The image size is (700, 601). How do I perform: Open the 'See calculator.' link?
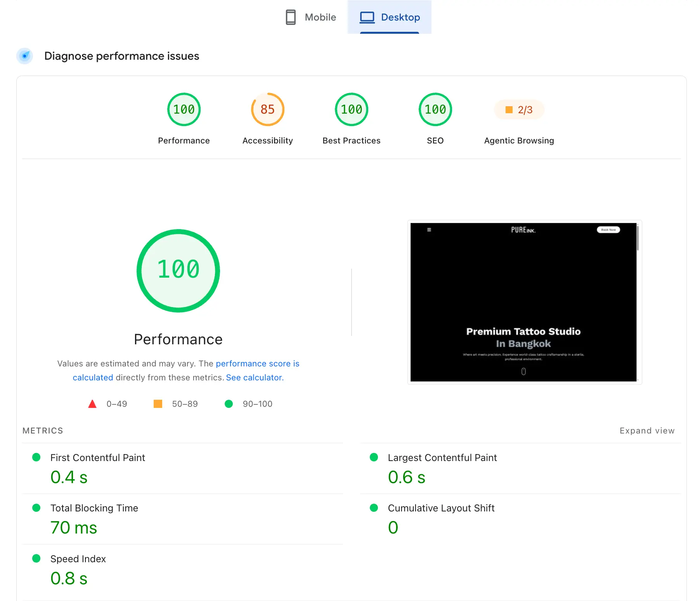(x=255, y=377)
